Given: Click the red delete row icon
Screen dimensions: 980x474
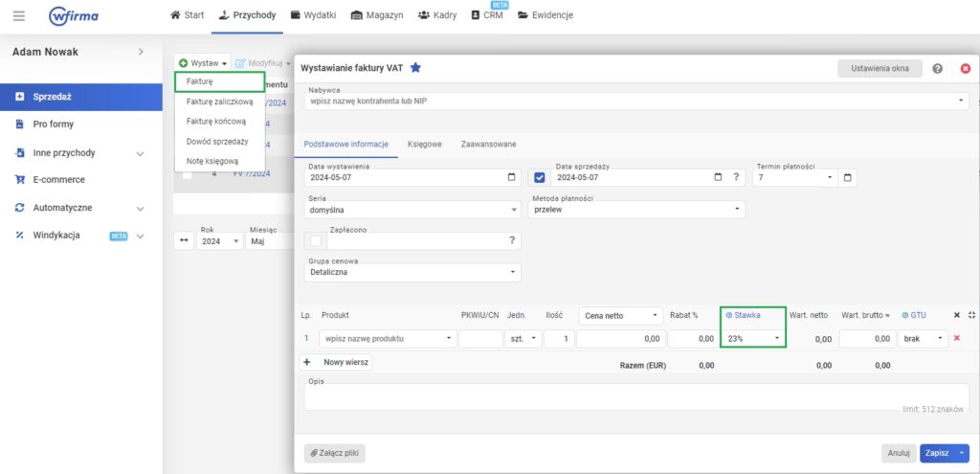Looking at the screenshot, I should [x=957, y=338].
